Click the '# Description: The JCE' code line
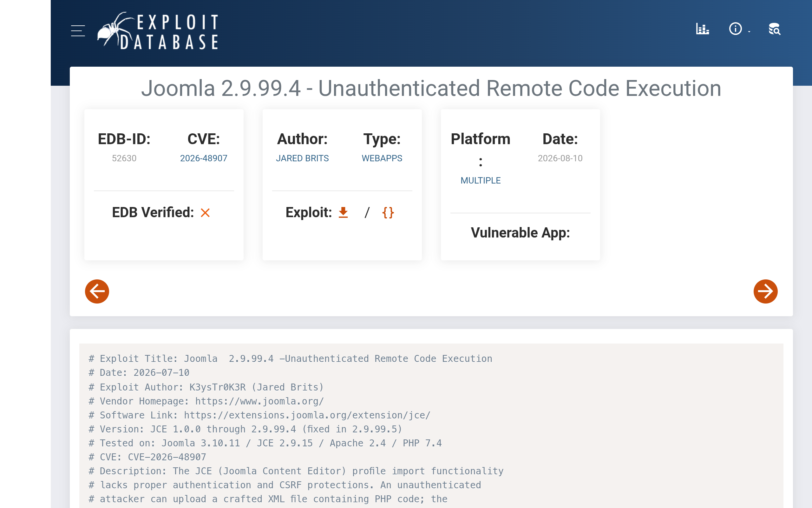Screen dimensions: 812x508 296,471
